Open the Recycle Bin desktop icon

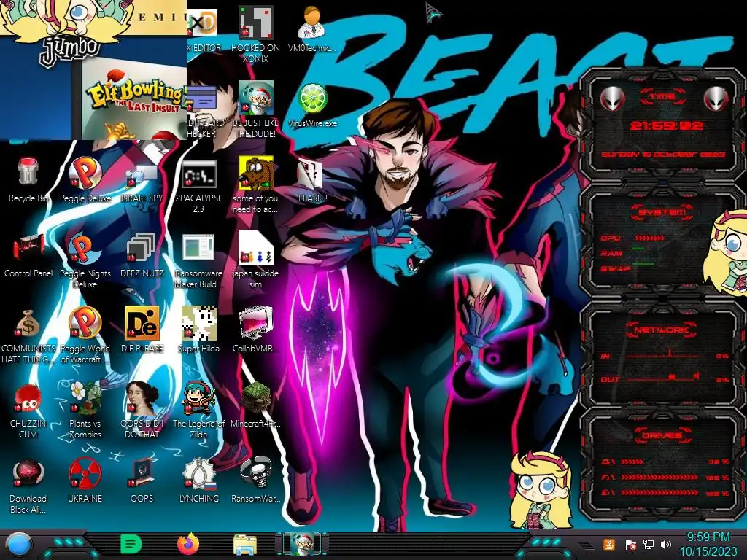(x=28, y=172)
